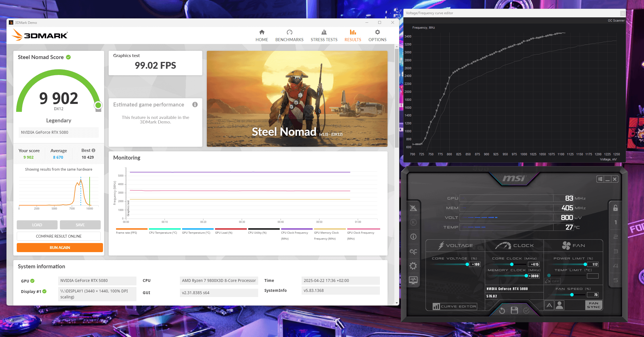Select the GPU Temperature legend entry
This screenshot has height=337, width=644.
[x=198, y=231]
